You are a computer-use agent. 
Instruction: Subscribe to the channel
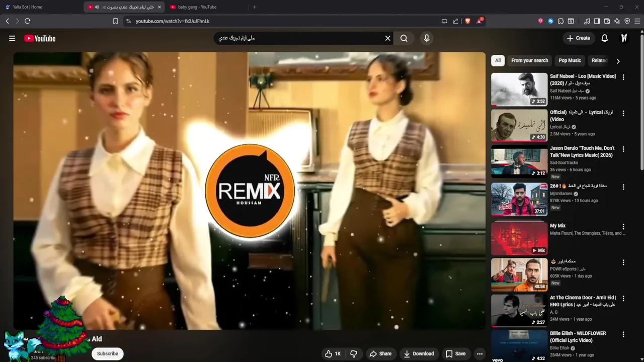108,353
